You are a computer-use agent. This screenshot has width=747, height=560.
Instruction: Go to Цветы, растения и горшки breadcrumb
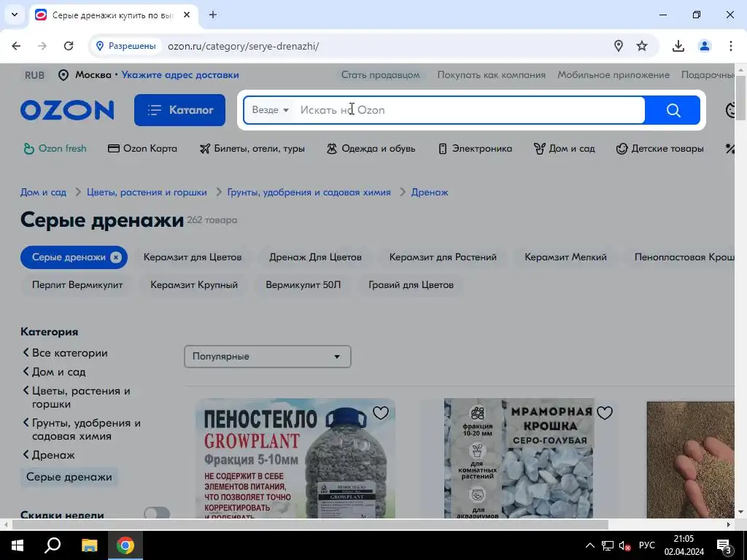click(147, 192)
